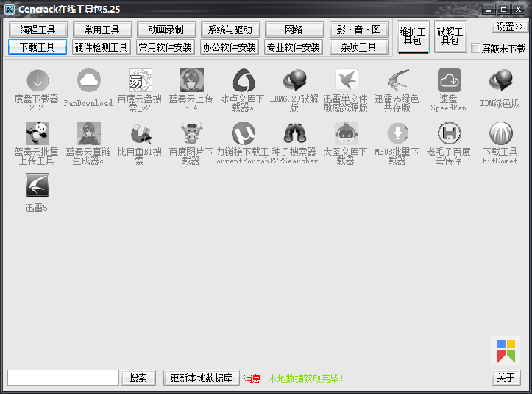Switch to 影·音·图 category
The height and width of the screenshot is (394, 532).
[x=358, y=29]
